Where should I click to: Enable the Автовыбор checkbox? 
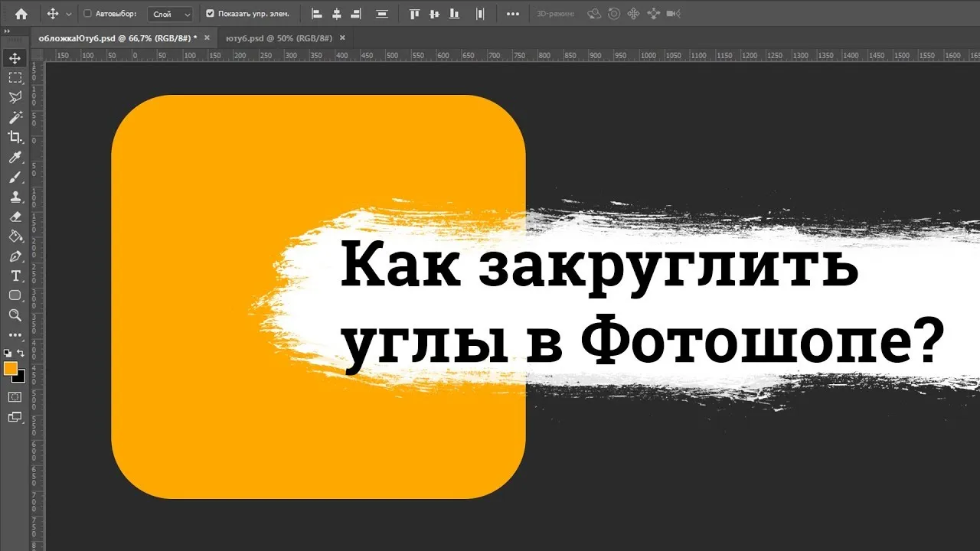[87, 14]
